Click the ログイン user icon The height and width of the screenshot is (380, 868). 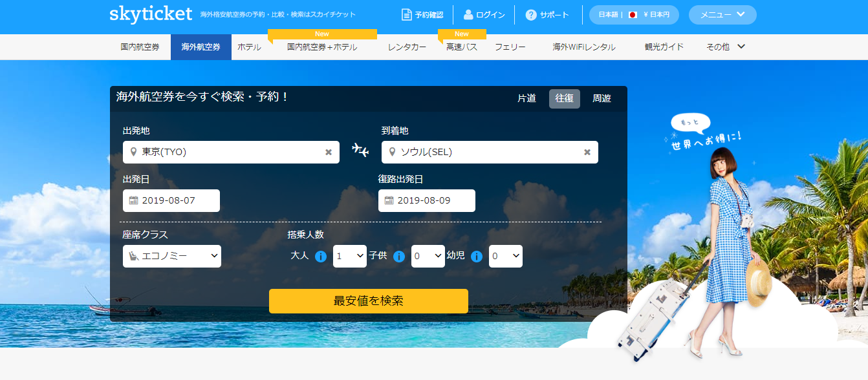(468, 15)
